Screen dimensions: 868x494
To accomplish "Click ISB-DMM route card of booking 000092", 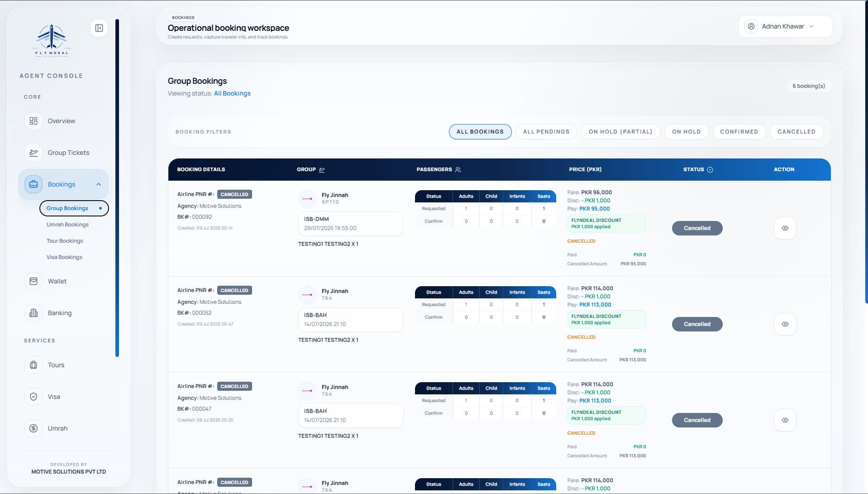I will (351, 224).
